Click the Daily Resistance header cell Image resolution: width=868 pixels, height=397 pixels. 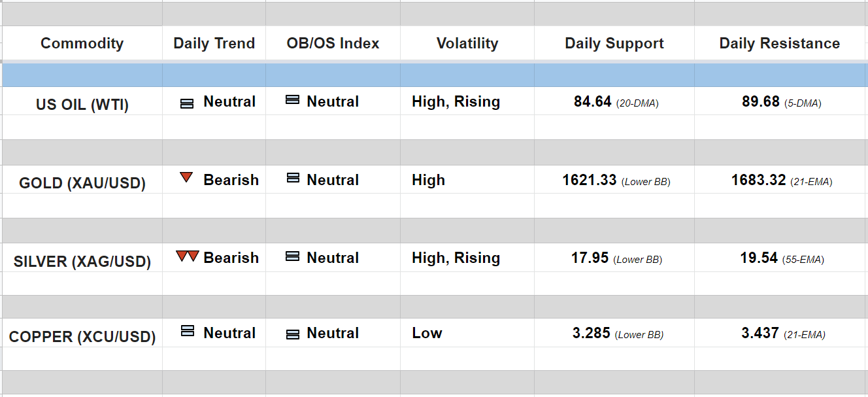tap(779, 44)
